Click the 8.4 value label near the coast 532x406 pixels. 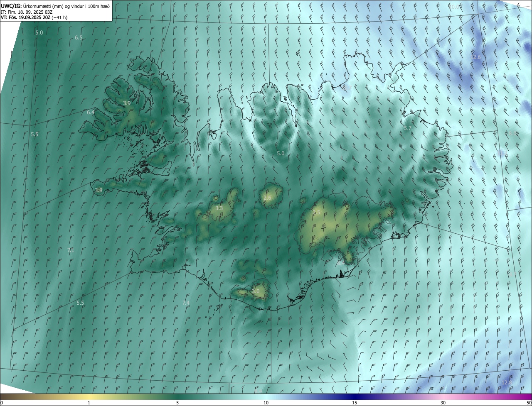tap(341, 262)
